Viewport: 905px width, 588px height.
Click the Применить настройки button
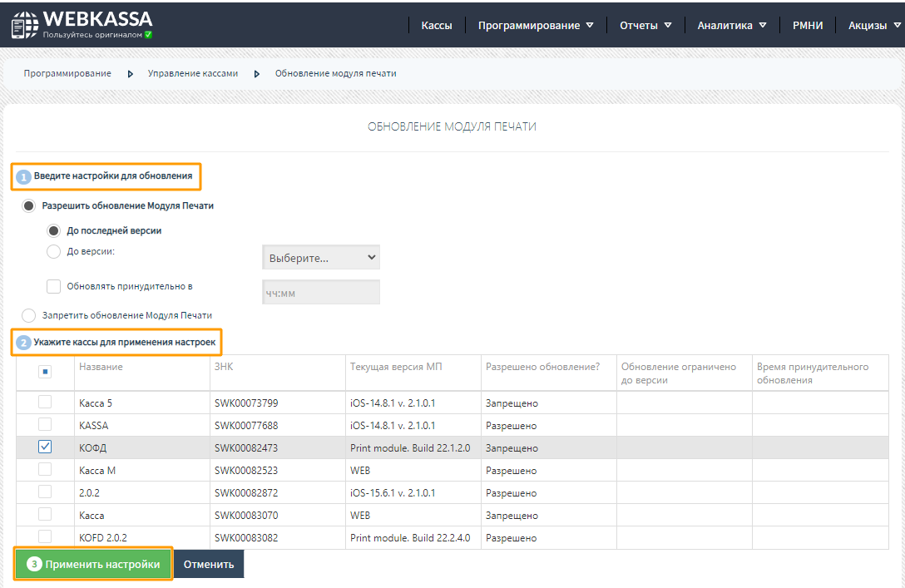coord(93,564)
